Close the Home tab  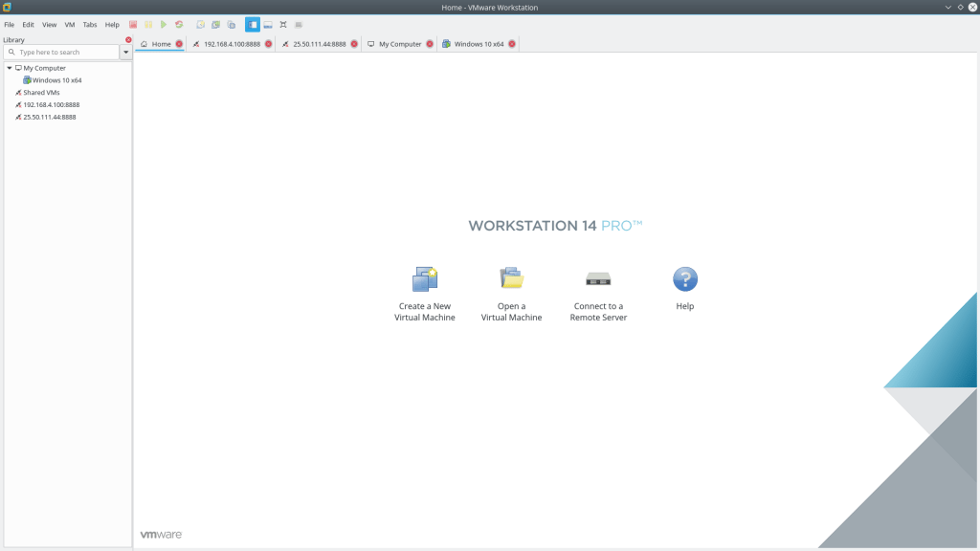coord(179,44)
